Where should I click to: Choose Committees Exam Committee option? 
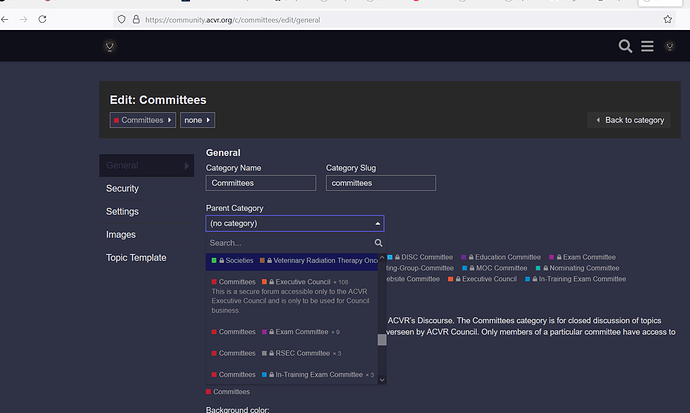292,332
